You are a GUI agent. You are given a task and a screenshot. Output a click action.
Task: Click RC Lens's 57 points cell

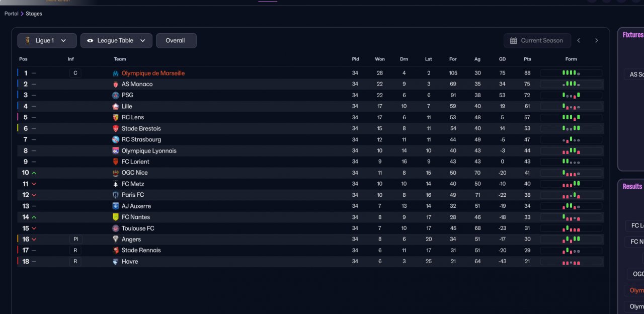coord(527,118)
